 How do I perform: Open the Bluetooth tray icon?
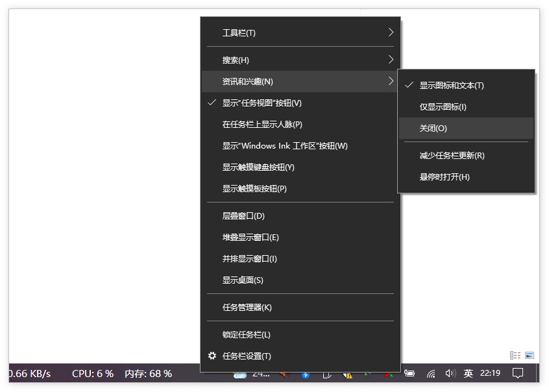tap(305, 374)
